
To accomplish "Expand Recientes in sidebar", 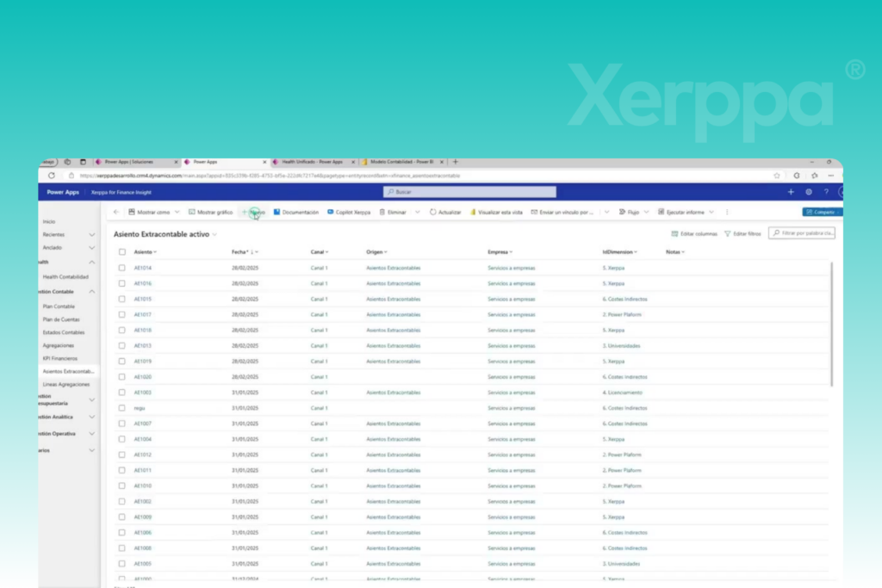I will tap(91, 234).
